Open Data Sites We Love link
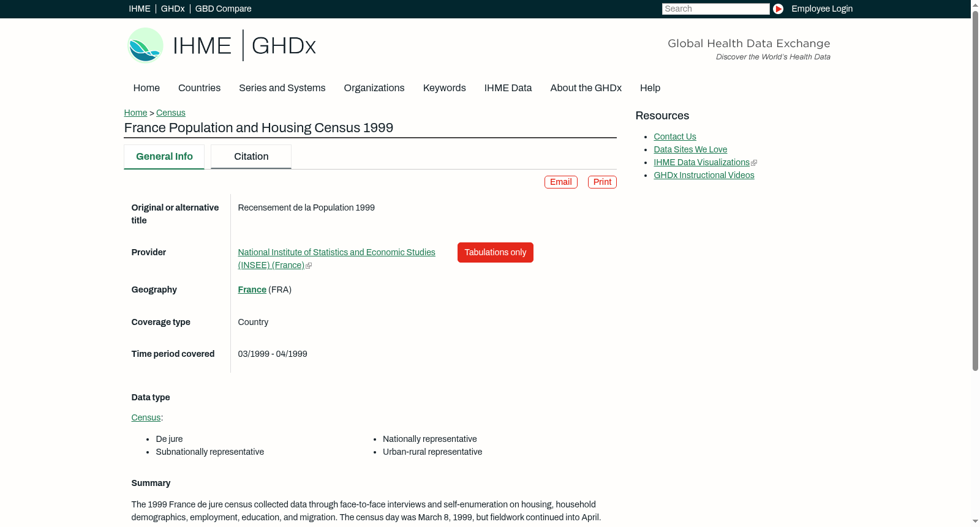 (x=690, y=149)
